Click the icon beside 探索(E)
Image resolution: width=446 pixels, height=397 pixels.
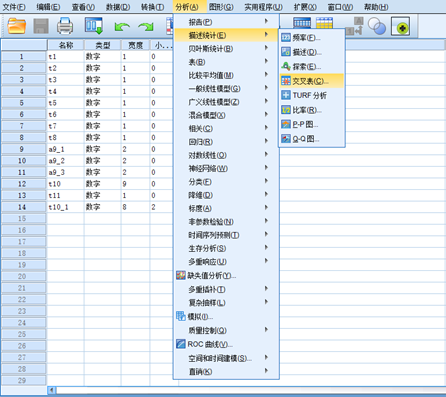click(x=286, y=66)
